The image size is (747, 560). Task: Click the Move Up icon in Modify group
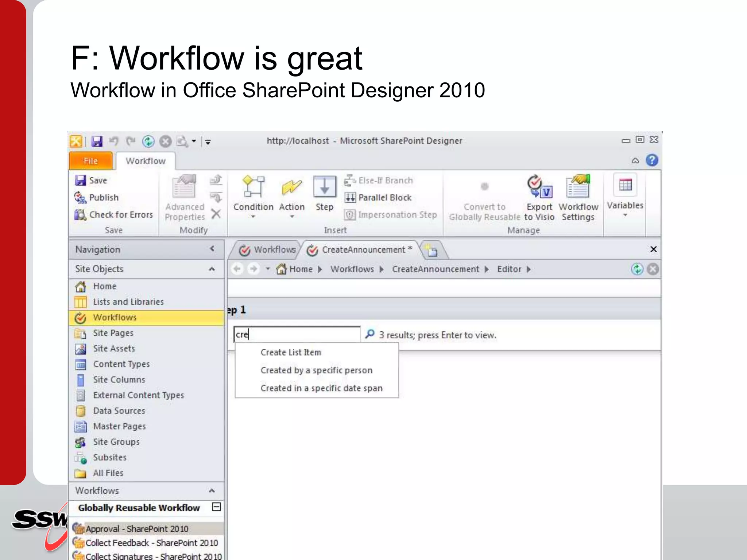coord(216,180)
